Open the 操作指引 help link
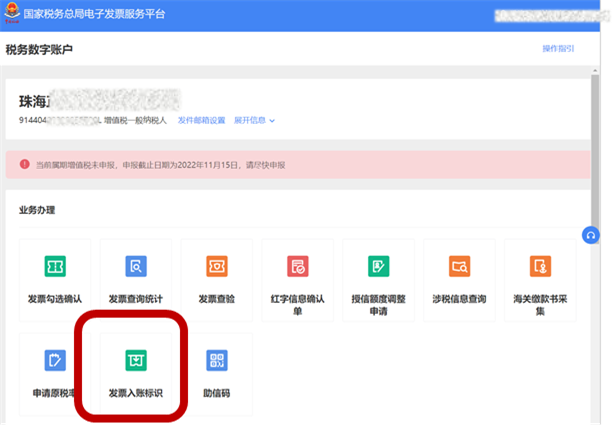 pyautogui.click(x=559, y=49)
